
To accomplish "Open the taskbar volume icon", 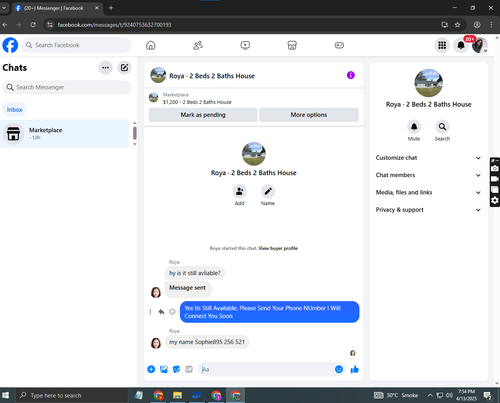I will pos(449,395).
